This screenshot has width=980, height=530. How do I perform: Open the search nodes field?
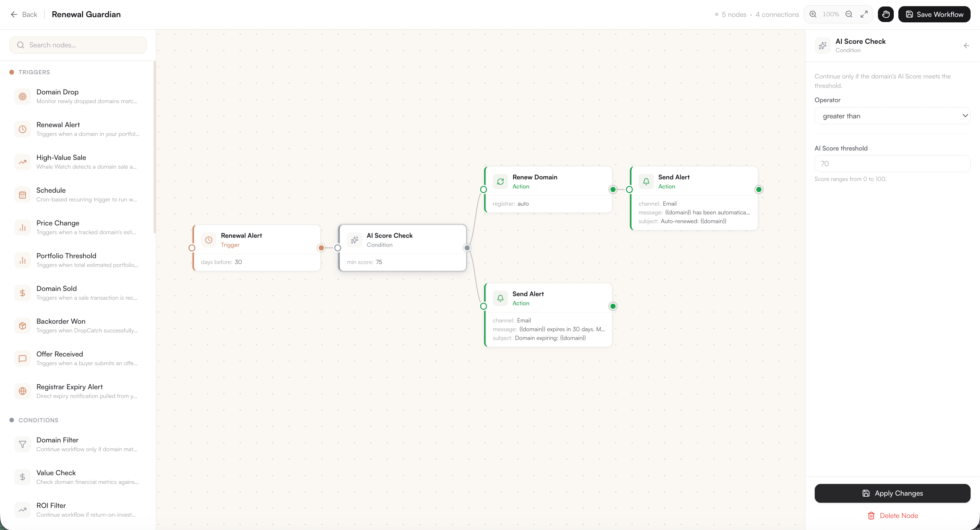78,45
